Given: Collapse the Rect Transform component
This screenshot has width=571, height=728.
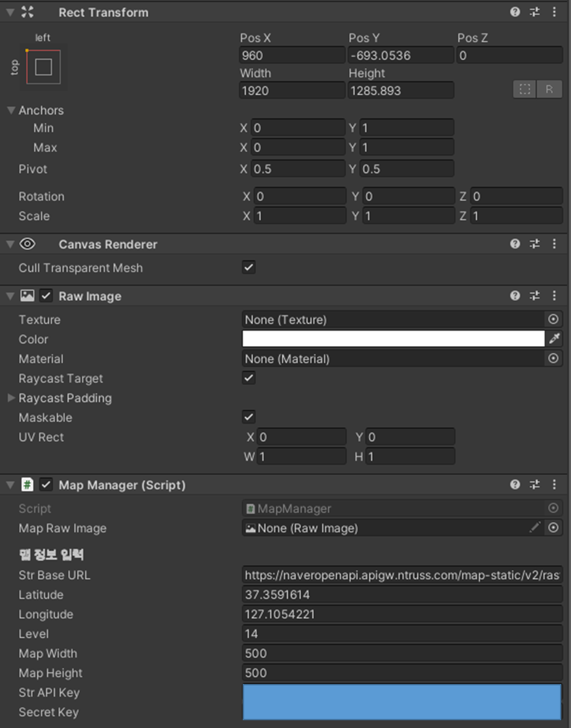Looking at the screenshot, I should (10, 12).
